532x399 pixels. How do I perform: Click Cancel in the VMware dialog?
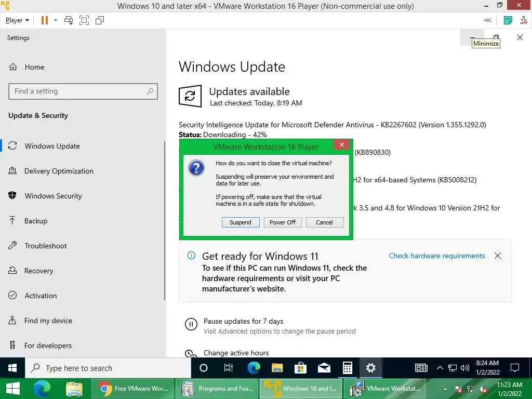325,222
